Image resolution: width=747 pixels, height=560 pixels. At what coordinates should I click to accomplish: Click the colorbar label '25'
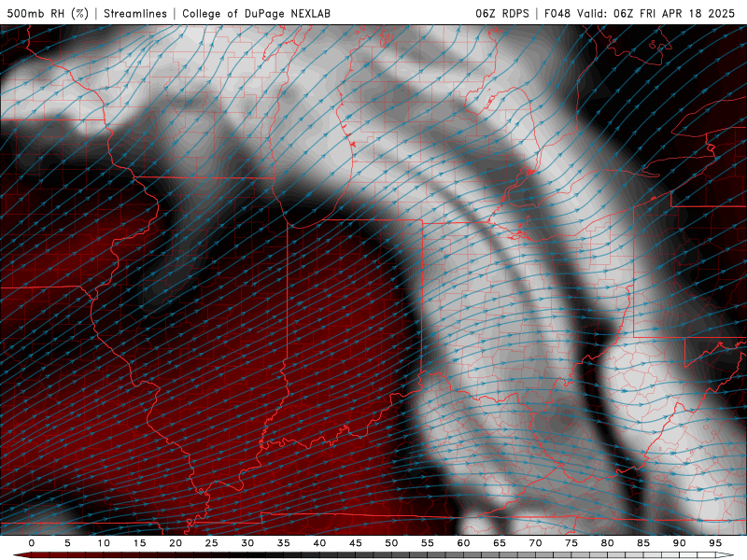211,543
